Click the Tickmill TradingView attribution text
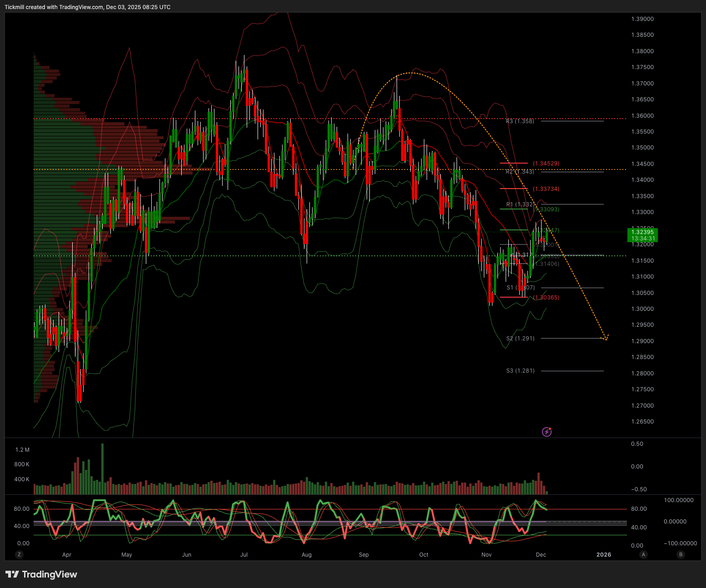 (88, 7)
